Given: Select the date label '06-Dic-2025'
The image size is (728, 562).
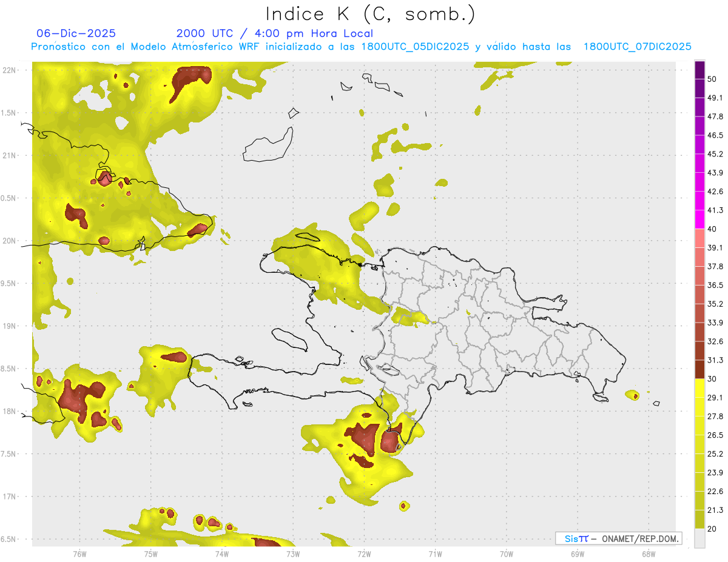Looking at the screenshot, I should pos(76,33).
